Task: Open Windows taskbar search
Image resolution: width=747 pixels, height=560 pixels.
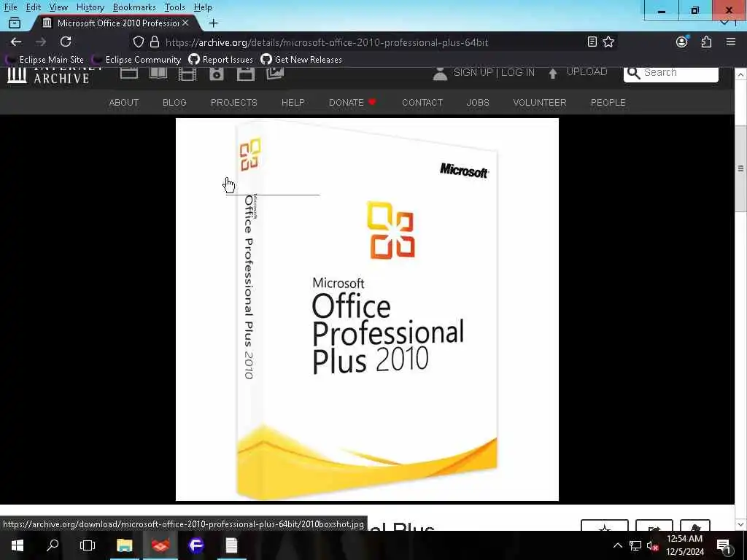Action: click(53, 545)
